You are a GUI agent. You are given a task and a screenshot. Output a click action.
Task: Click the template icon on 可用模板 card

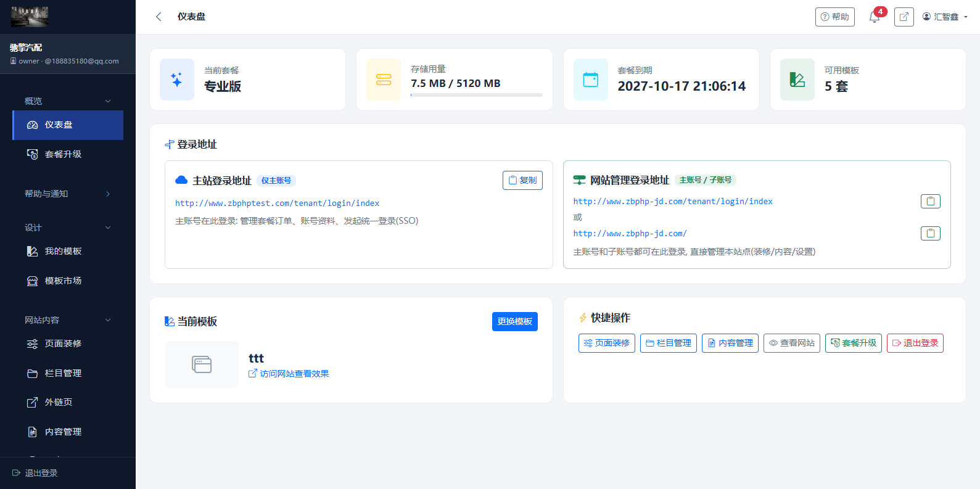[797, 80]
